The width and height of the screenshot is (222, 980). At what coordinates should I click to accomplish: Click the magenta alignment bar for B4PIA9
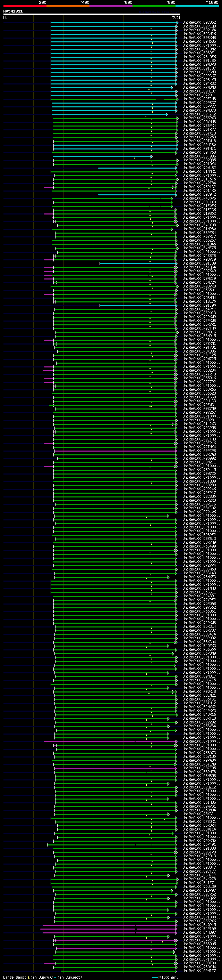109,929
